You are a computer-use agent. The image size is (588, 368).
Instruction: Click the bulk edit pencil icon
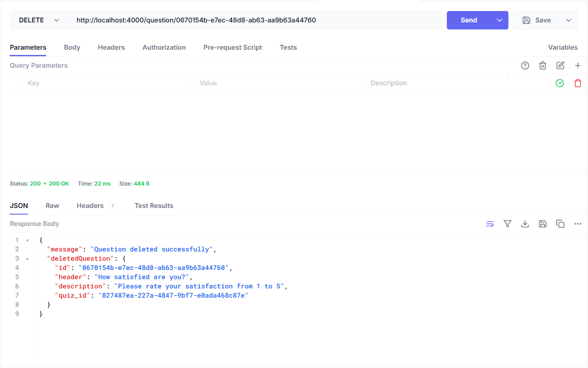560,66
